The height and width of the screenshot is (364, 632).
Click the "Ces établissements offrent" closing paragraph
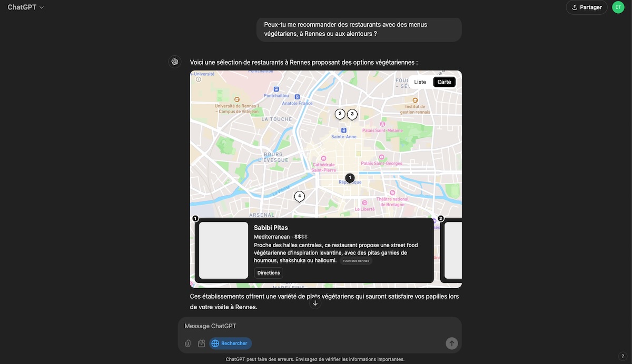tap(324, 301)
